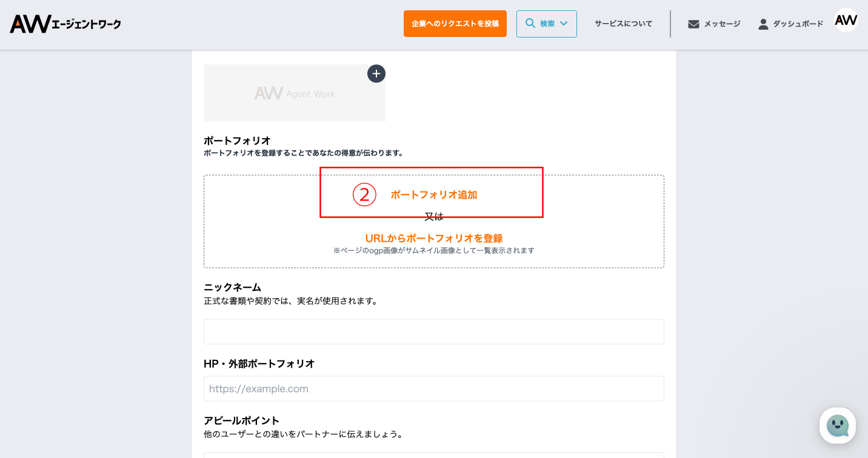Viewport: 868px width, 458px height.
Task: Focus the ニックネーム text field
Action: 433,332
